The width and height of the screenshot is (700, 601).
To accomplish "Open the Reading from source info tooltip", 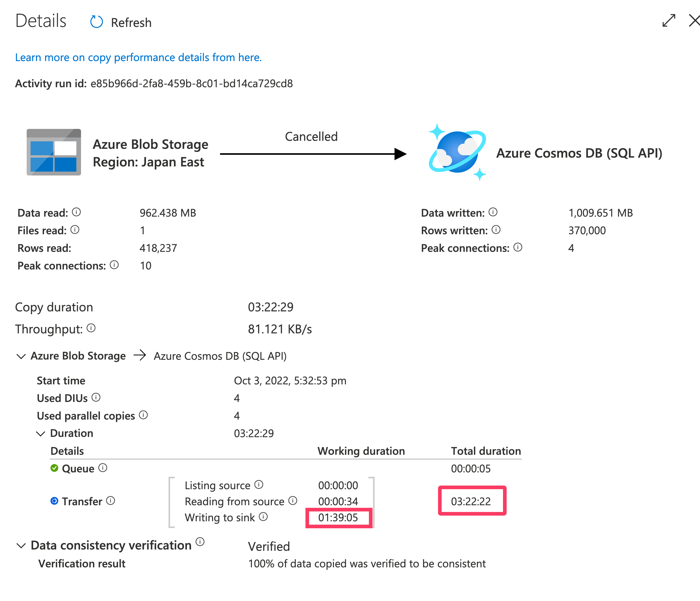I will (293, 501).
